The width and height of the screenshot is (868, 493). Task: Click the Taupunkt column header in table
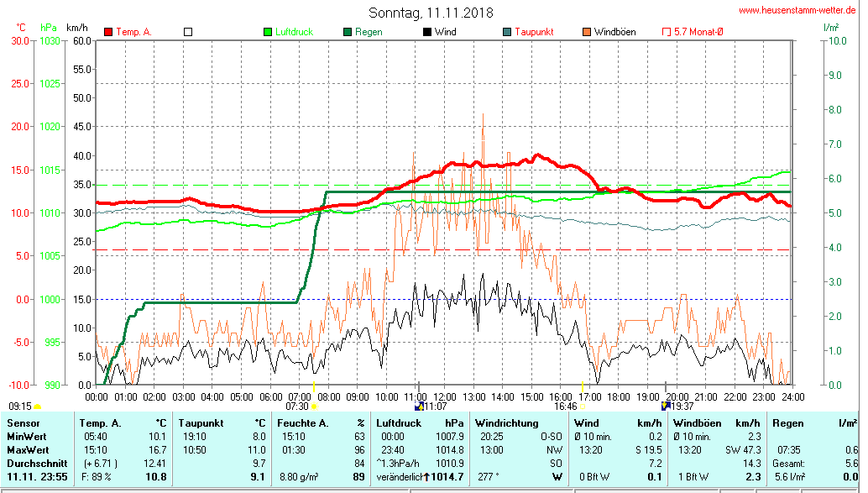click(201, 423)
